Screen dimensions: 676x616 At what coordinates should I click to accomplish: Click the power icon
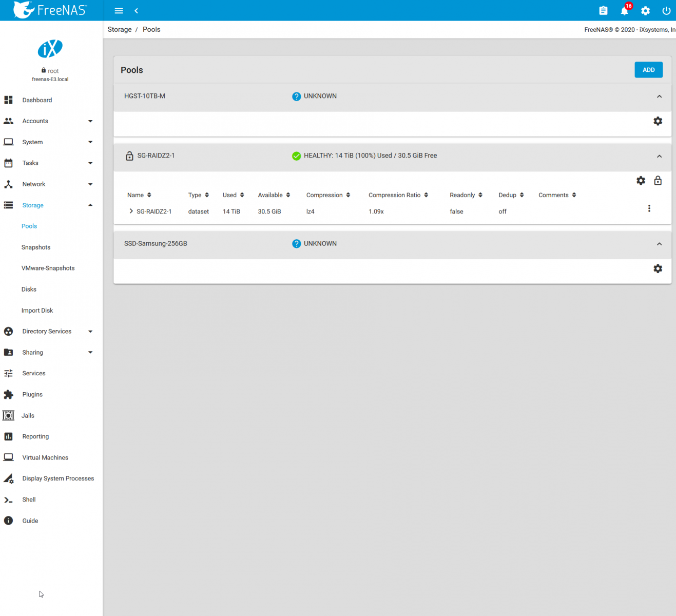pos(666,11)
